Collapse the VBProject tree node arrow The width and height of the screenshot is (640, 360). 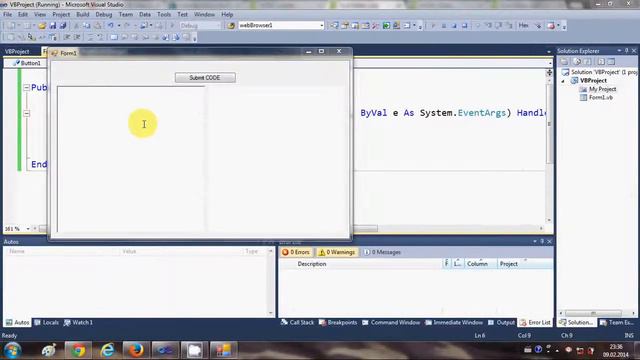pos(563,81)
